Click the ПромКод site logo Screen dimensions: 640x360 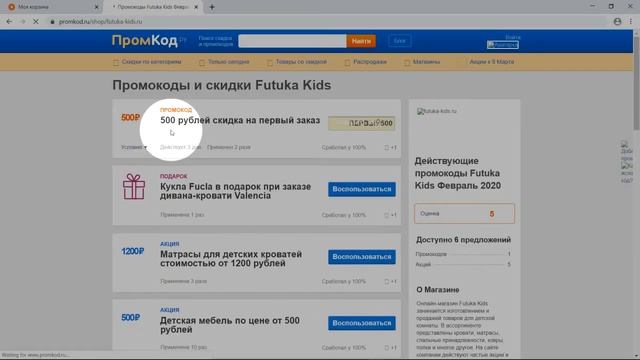[x=145, y=40]
